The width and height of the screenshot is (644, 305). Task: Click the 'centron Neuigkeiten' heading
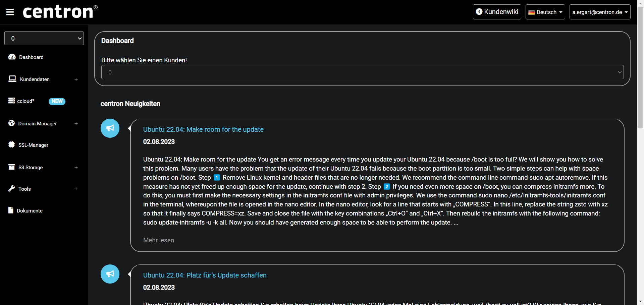(130, 104)
